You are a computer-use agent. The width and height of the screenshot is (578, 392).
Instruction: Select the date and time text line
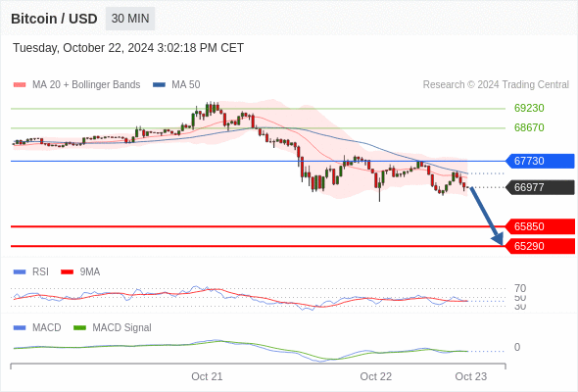click(x=128, y=48)
